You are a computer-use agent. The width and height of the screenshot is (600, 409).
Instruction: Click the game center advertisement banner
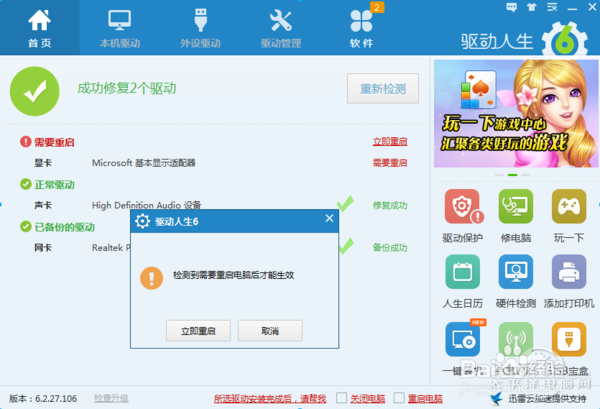point(516,113)
